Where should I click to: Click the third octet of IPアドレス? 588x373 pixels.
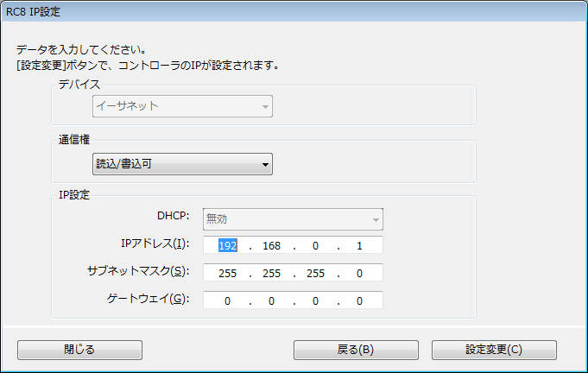tap(314, 246)
